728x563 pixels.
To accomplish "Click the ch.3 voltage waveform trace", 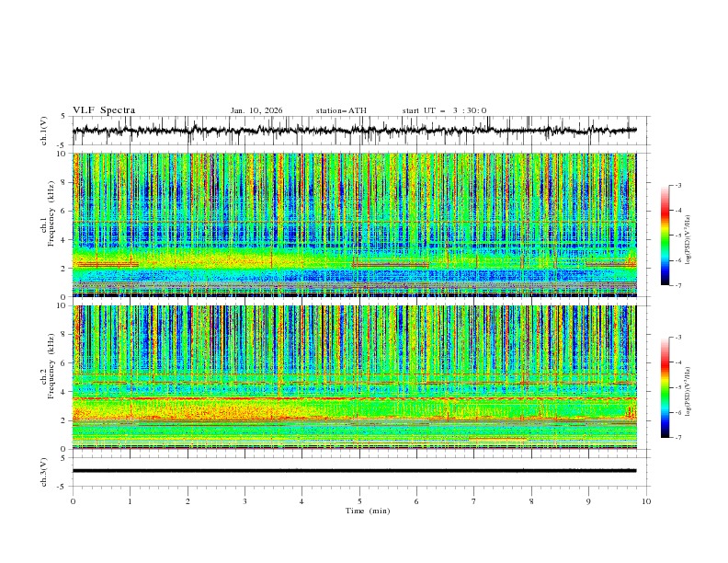I will click(x=354, y=471).
